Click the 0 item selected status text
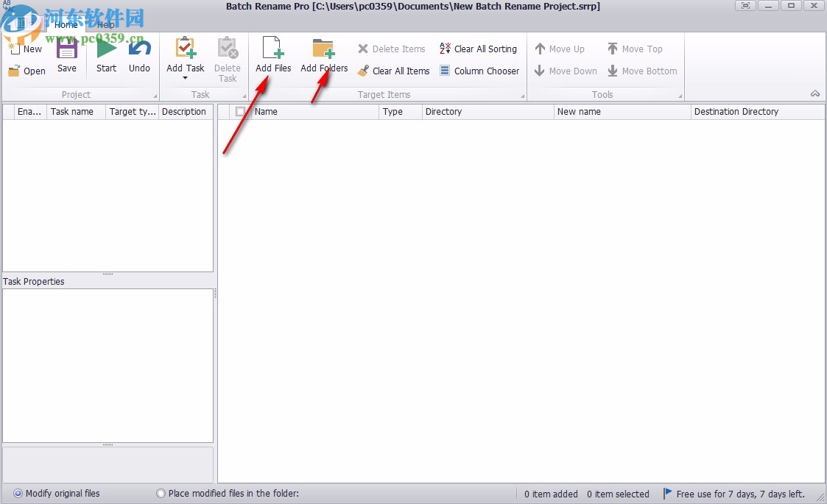Image resolution: width=827 pixels, height=504 pixels. point(618,494)
